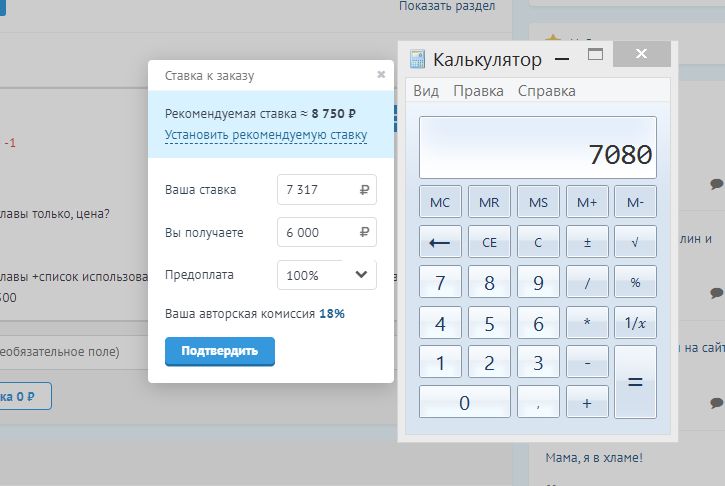Click the square root button
Viewport: 725px width, 486px height.
pos(635,241)
